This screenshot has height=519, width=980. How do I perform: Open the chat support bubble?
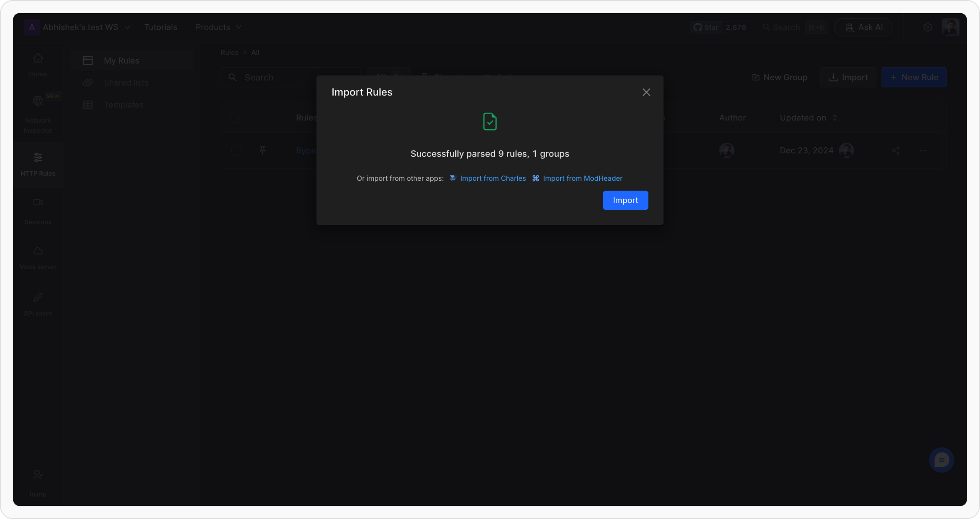(x=941, y=460)
